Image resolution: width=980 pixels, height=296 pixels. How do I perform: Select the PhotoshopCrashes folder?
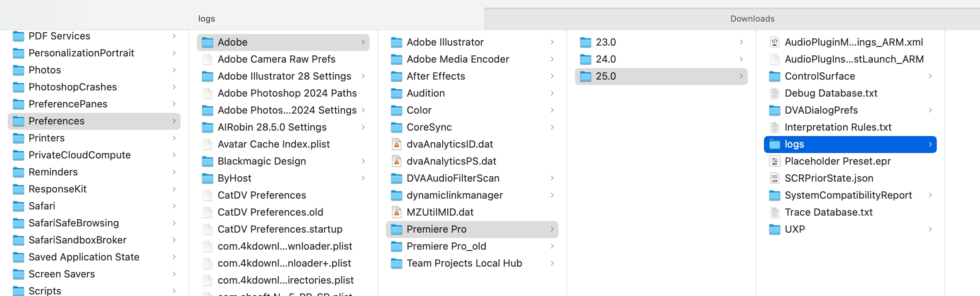(94, 87)
